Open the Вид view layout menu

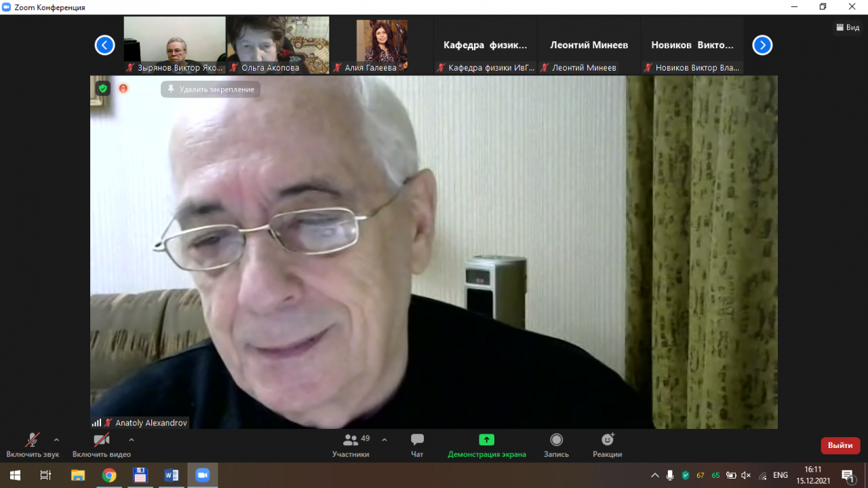pyautogui.click(x=848, y=28)
